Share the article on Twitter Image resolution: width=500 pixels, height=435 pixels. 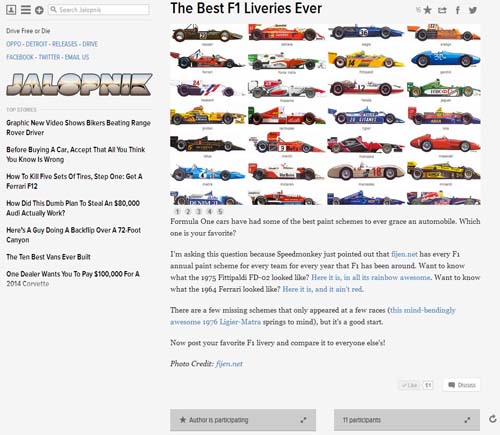[473, 10]
